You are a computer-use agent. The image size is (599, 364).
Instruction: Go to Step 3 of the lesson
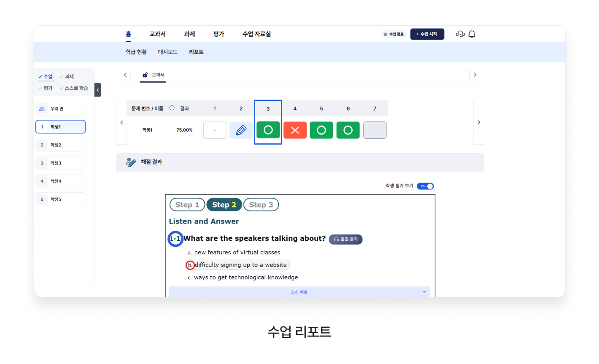click(261, 205)
